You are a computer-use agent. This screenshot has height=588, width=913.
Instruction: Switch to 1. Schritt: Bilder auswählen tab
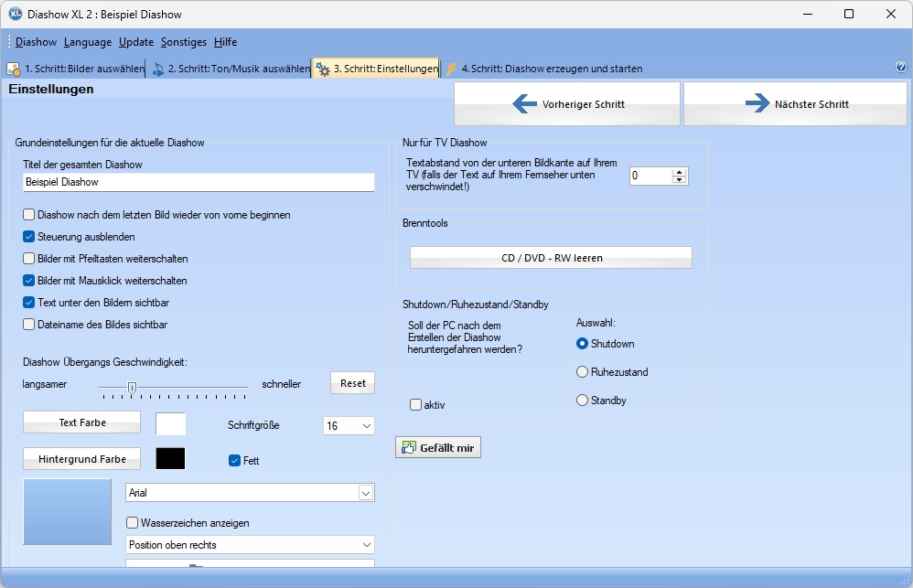(75, 69)
